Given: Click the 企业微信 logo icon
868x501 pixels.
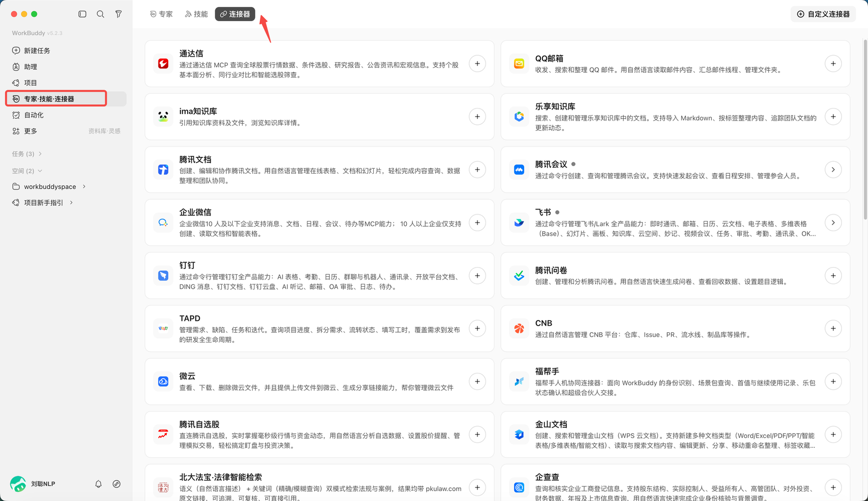Looking at the screenshot, I should (x=163, y=223).
